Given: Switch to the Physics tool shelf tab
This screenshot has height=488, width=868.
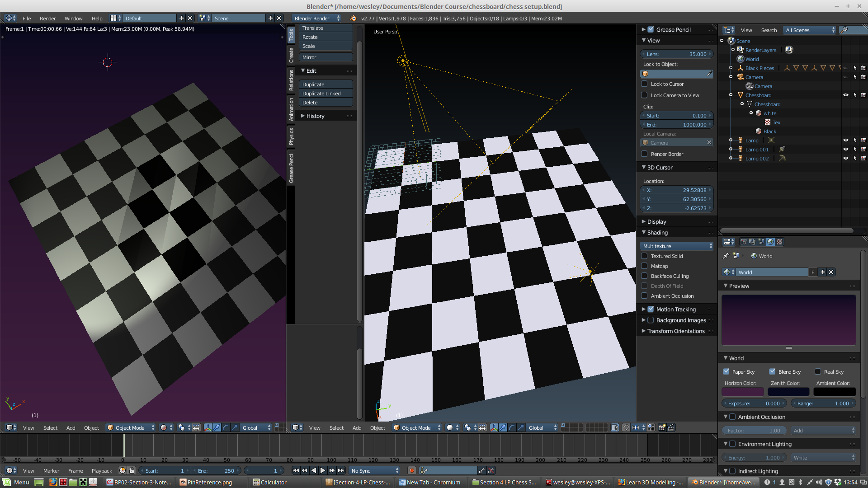Looking at the screenshot, I should coord(291,136).
